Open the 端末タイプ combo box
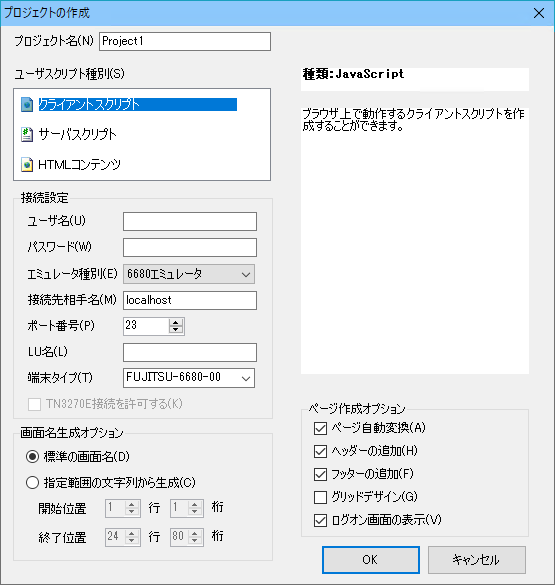The width and height of the screenshot is (556, 585). [x=189, y=378]
